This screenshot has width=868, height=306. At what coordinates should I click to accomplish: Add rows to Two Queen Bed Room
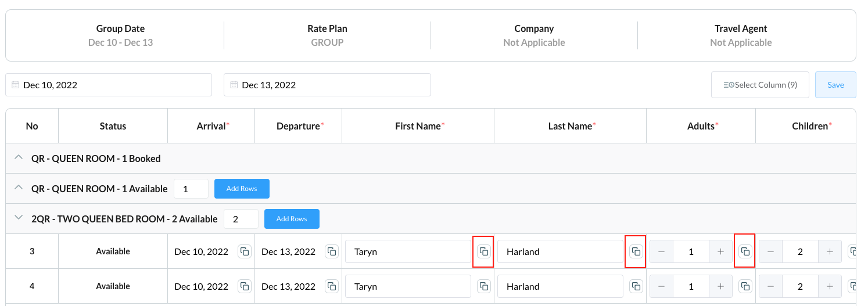[292, 218]
